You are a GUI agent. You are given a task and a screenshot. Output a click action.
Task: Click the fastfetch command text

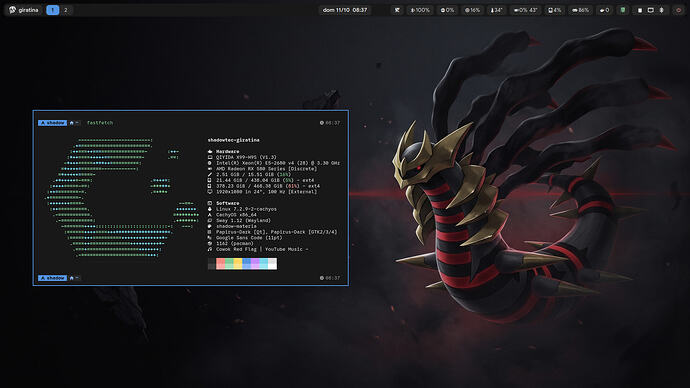(x=100, y=123)
